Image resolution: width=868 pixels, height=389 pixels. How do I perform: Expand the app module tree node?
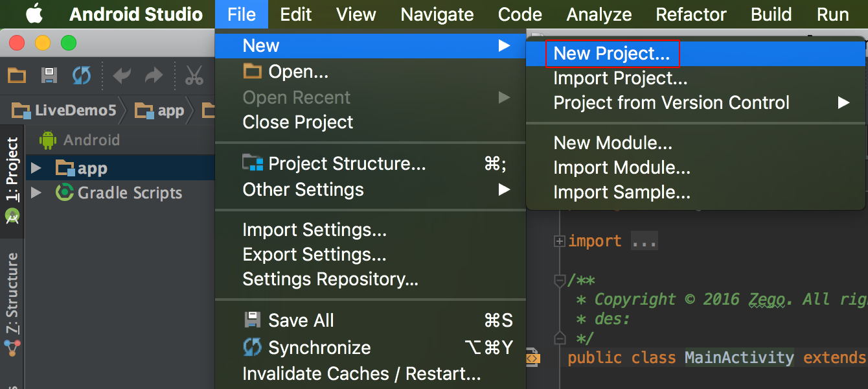pos(36,169)
